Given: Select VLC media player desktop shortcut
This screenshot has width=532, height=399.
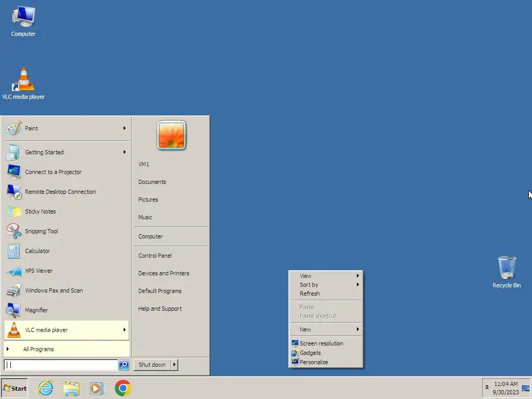Looking at the screenshot, I should [23, 84].
